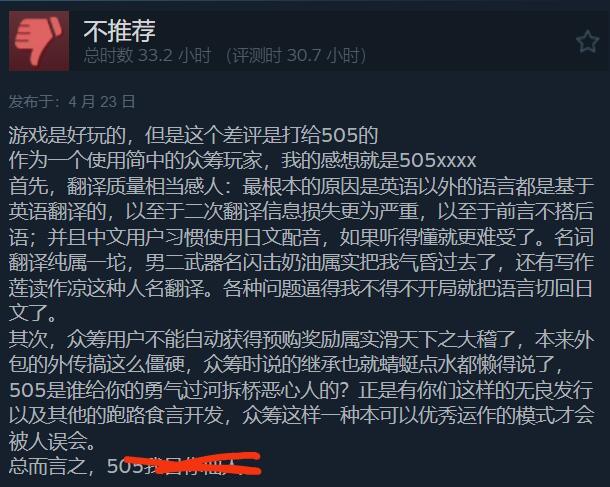
Task: Click the line starting 以及其他的跑路食言开发
Action: click(301, 415)
